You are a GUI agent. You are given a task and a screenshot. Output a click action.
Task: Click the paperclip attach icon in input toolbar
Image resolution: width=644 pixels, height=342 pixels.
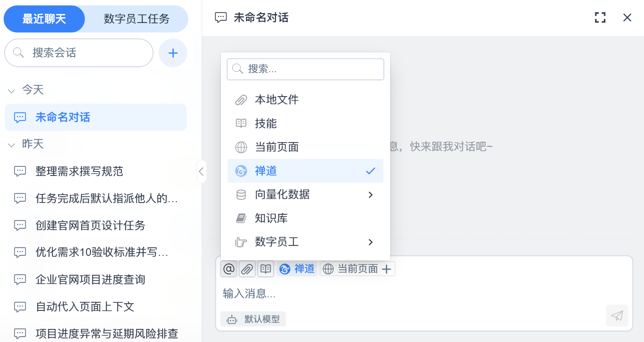(x=247, y=269)
